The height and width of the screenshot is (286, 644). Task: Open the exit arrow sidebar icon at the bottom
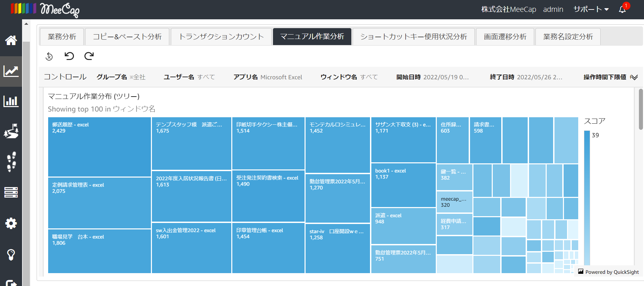11,283
